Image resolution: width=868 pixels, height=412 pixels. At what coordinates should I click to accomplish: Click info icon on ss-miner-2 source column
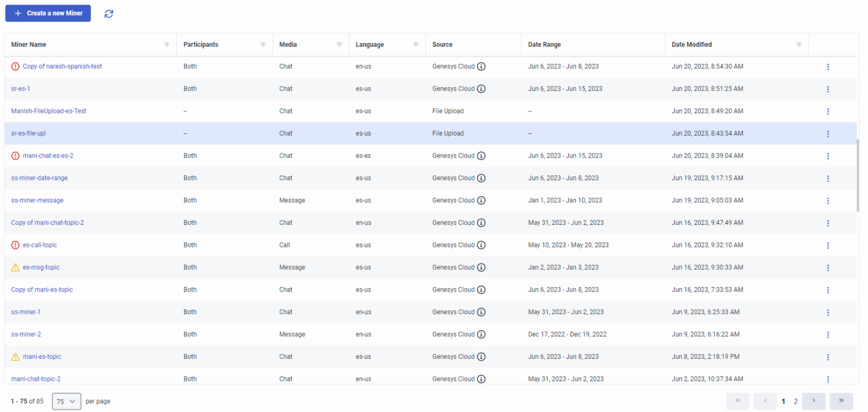pos(481,334)
